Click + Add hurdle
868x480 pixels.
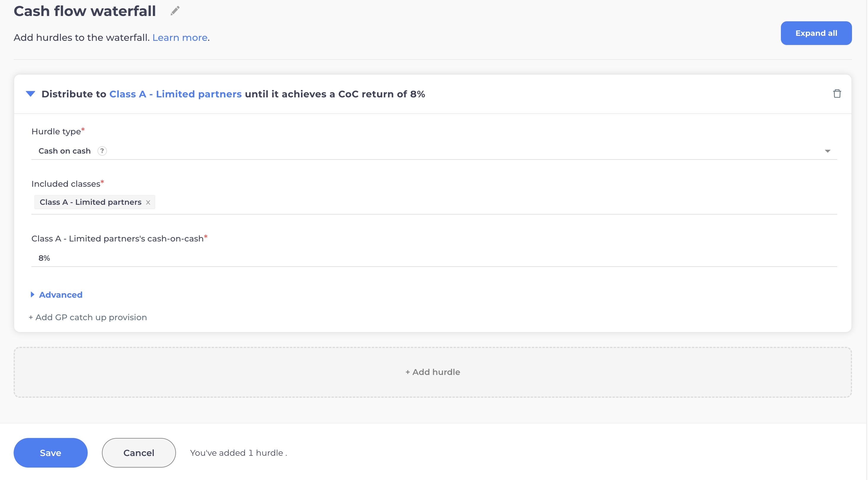pos(433,372)
